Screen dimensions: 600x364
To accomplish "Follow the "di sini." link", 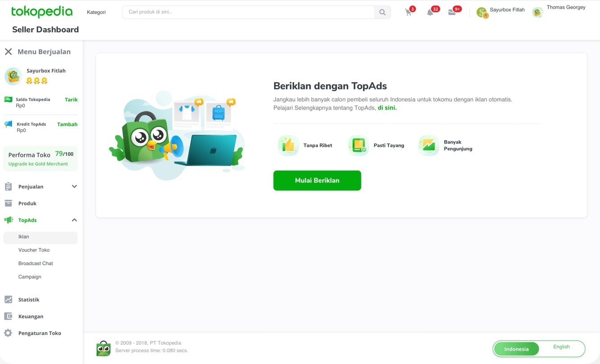I will (387, 108).
